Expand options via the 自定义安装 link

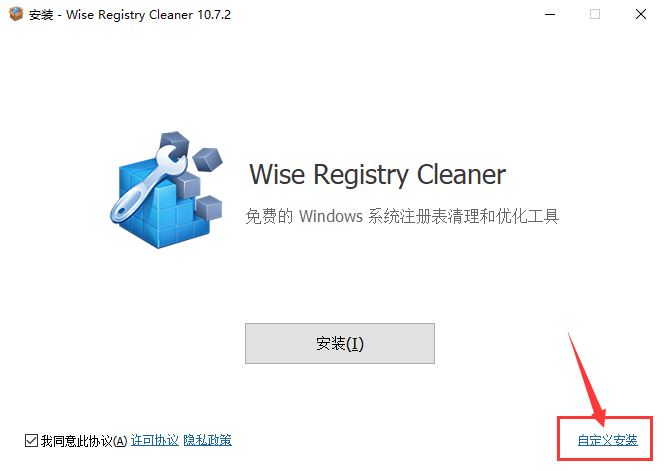607,441
